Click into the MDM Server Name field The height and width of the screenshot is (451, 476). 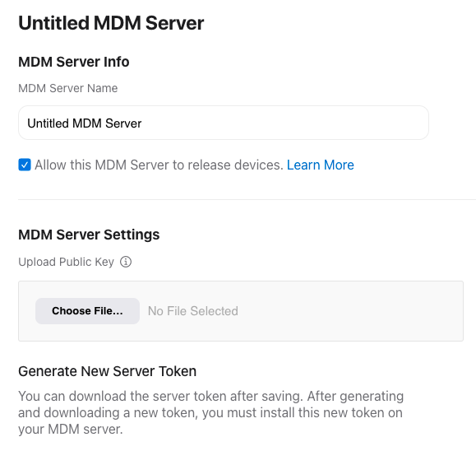[x=224, y=123]
